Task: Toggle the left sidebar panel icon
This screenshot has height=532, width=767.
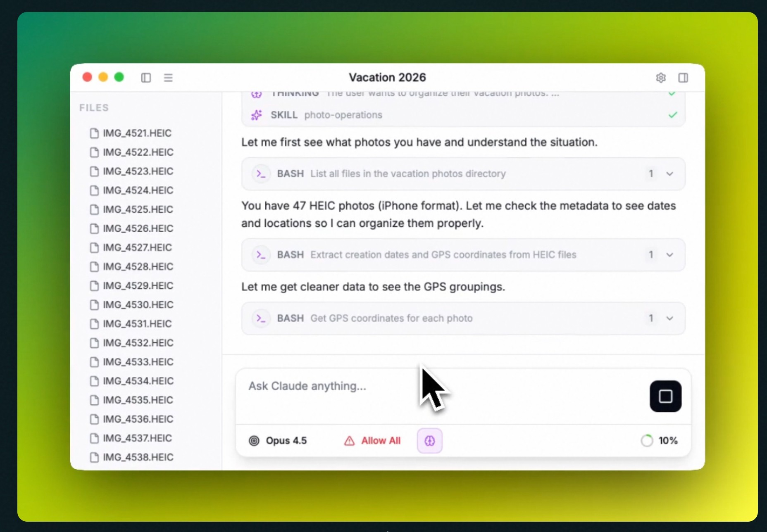Action: pyautogui.click(x=146, y=78)
